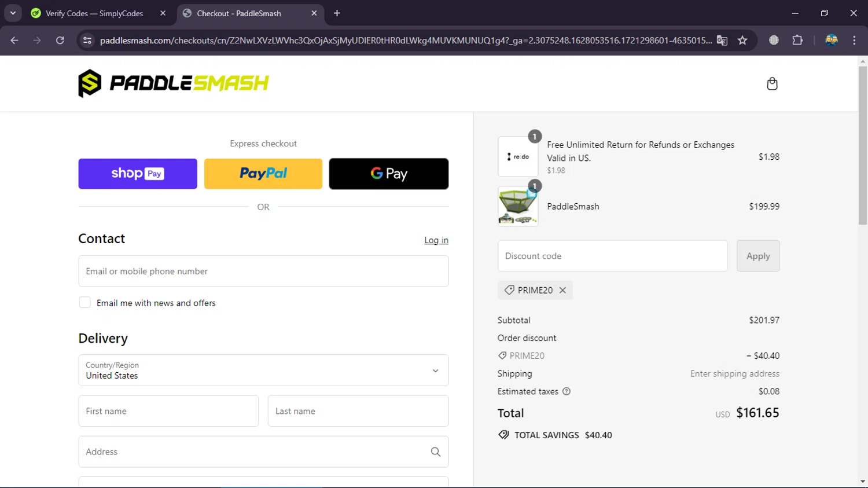Open the browser translate page icon
This screenshot has height=488, width=868.
722,41
